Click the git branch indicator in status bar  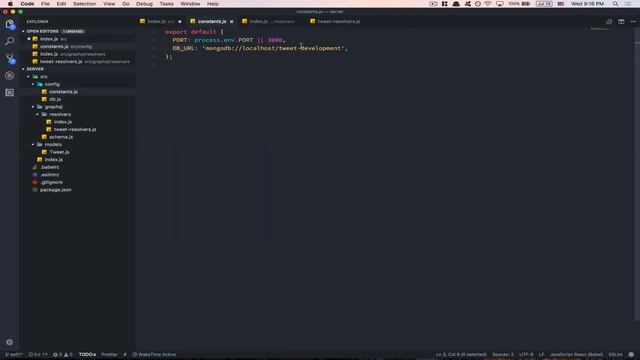click(x=14, y=355)
